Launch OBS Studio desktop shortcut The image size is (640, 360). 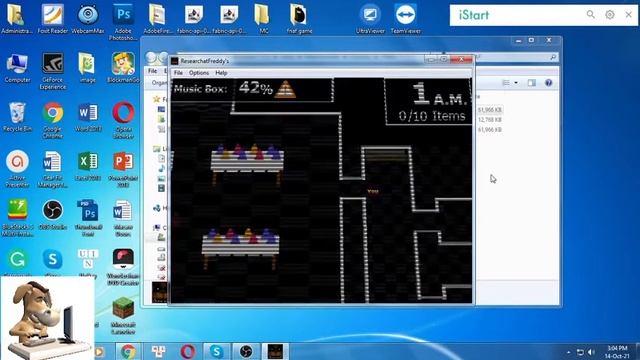[53, 215]
